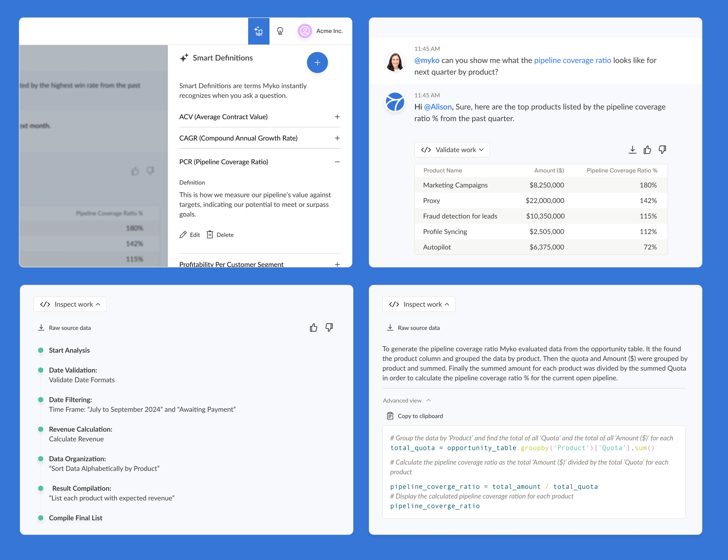Click the 180% Marketing Campaigns ratio cell
The height and width of the screenshot is (560, 728).
[x=648, y=185]
